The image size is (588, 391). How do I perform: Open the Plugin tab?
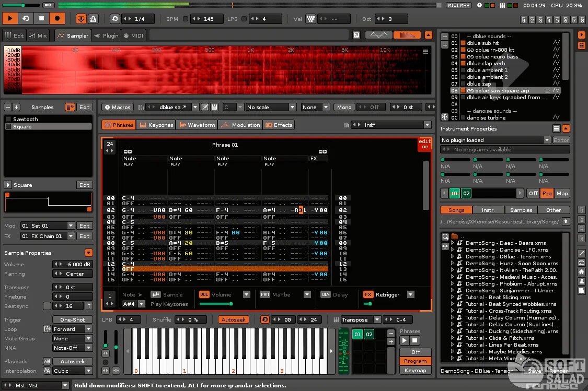(106, 35)
